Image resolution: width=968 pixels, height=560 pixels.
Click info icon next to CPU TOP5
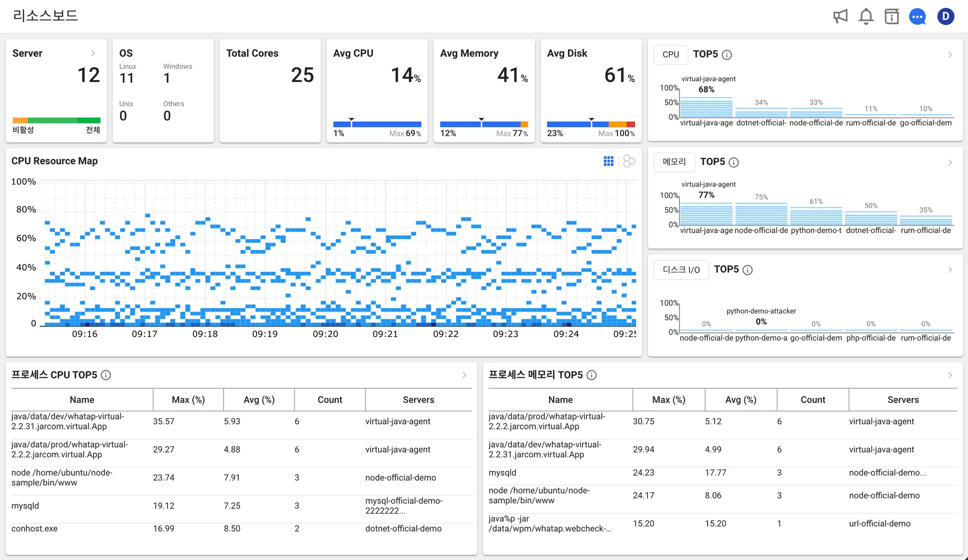[726, 55]
